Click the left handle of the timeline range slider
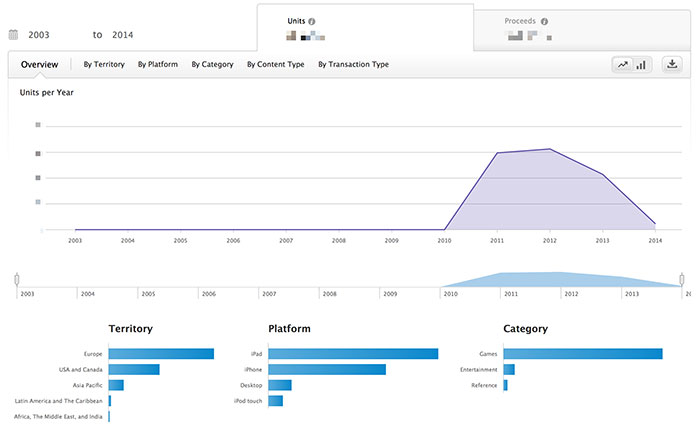 click(17, 279)
